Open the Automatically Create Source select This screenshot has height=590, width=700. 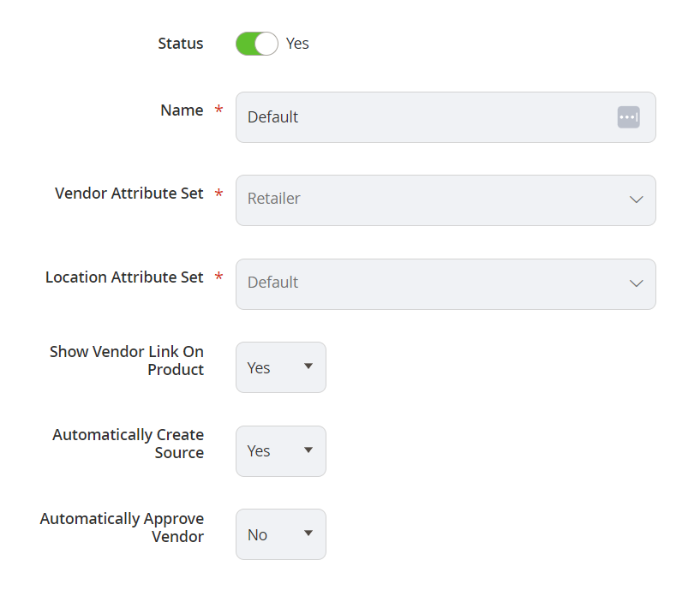(281, 451)
